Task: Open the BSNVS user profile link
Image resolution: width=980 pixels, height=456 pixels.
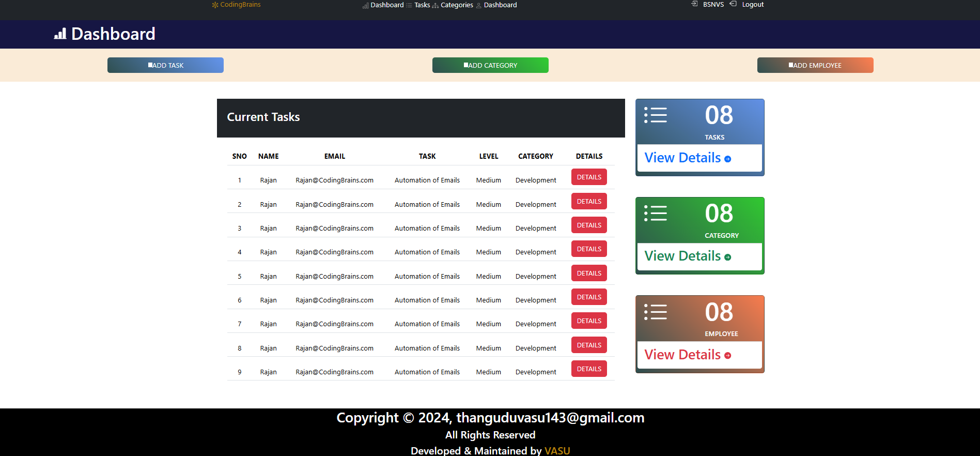Action: pyautogui.click(x=713, y=5)
